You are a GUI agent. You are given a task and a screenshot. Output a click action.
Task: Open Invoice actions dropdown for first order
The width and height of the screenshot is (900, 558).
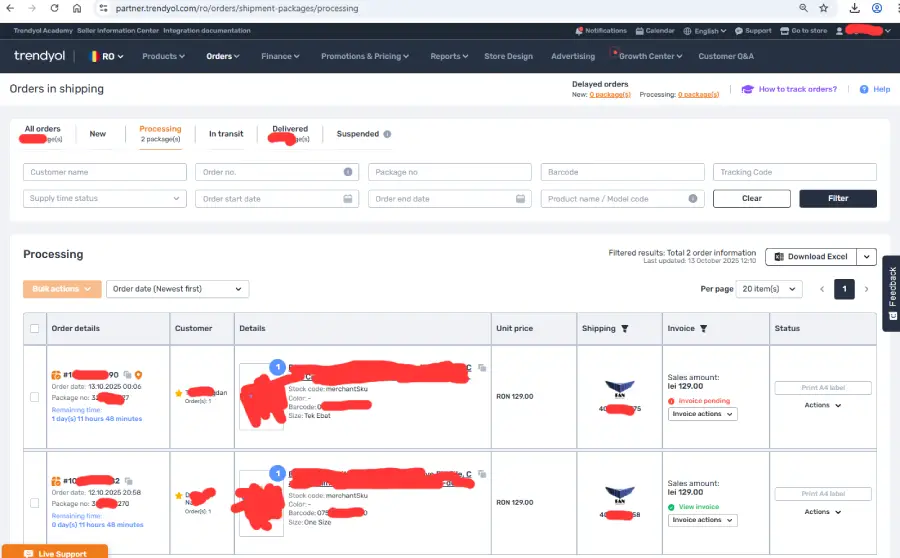[702, 414]
